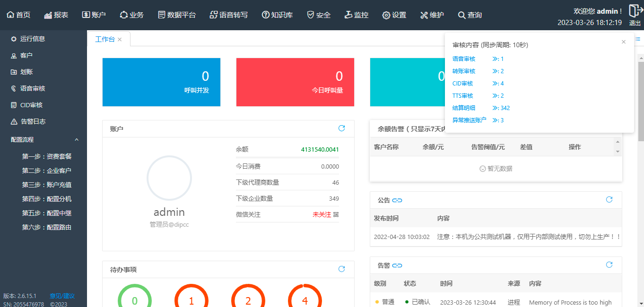Screen dimensions: 644x307
Task: Refresh the 账户 account panel
Action: 341,128
